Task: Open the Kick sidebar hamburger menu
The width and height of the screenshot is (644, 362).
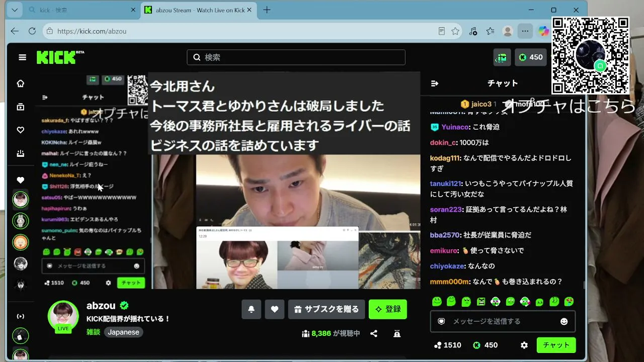Action: pos(22,57)
